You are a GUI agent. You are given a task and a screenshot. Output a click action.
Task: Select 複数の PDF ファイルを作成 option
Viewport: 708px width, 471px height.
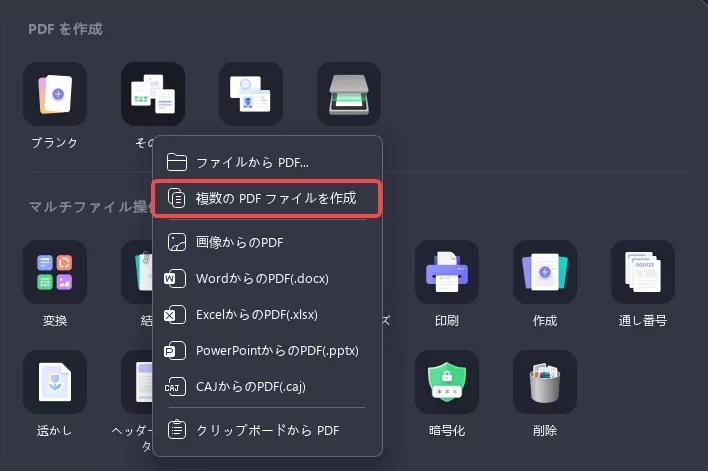pyautogui.click(x=267, y=199)
